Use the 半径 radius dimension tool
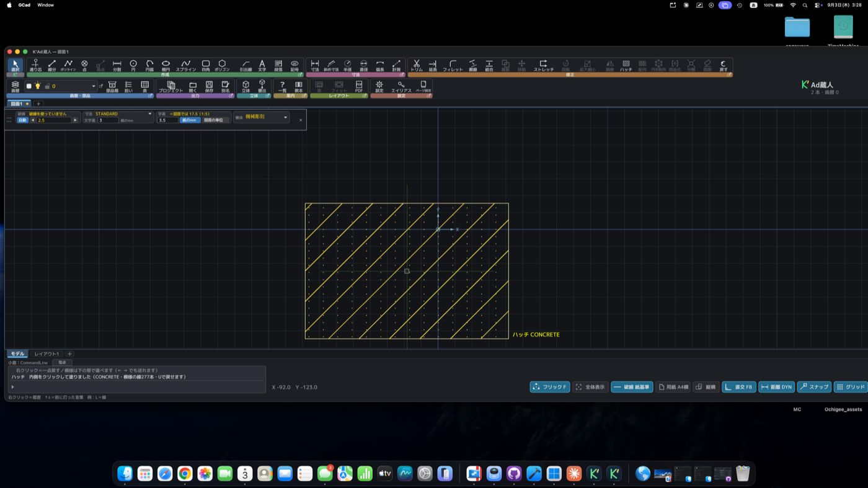This screenshot has height=488, width=868. 347,65
